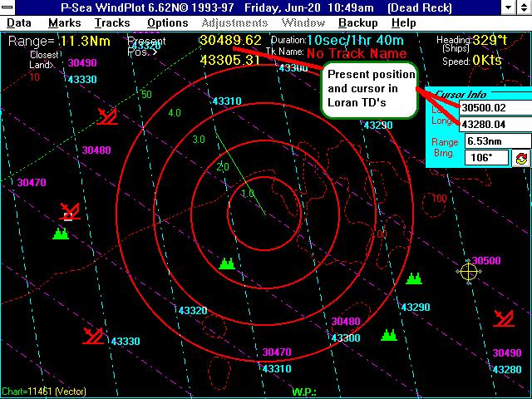Open the Backup menu
The width and height of the screenshot is (532, 399).
[358, 23]
